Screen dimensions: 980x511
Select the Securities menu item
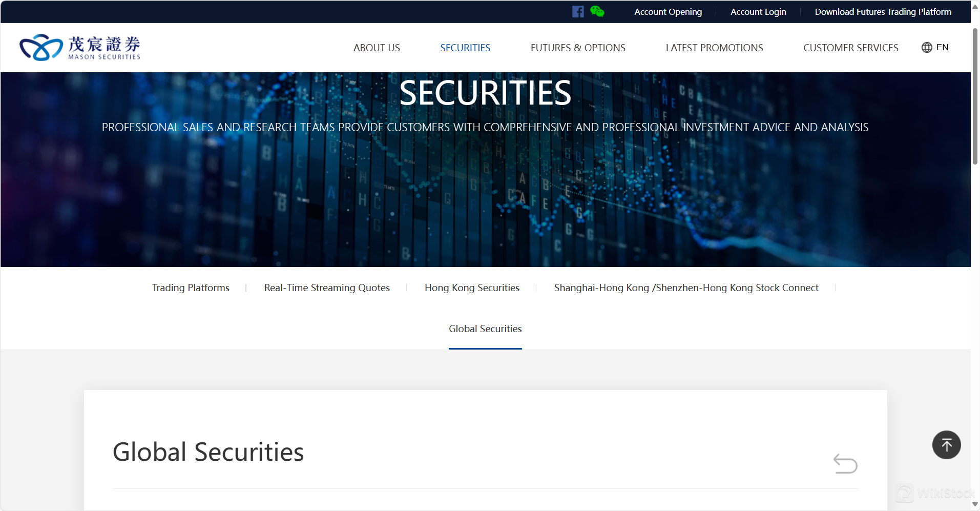click(x=465, y=48)
